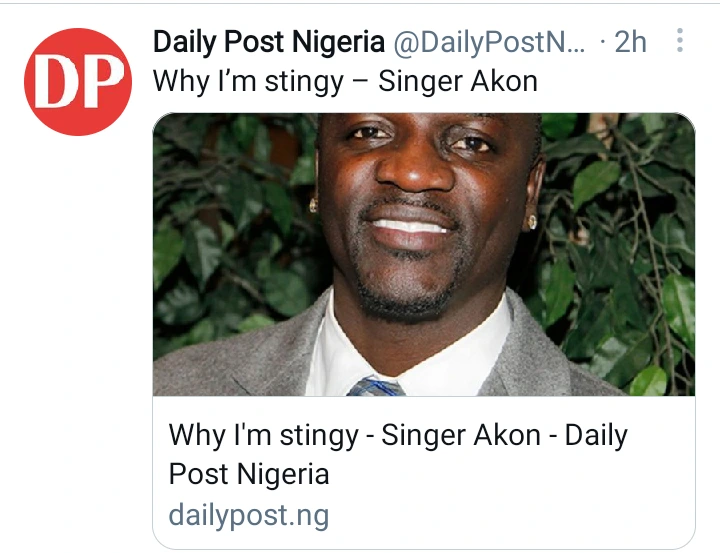
Task: Open the article preview photo of the man
Action: [423, 254]
